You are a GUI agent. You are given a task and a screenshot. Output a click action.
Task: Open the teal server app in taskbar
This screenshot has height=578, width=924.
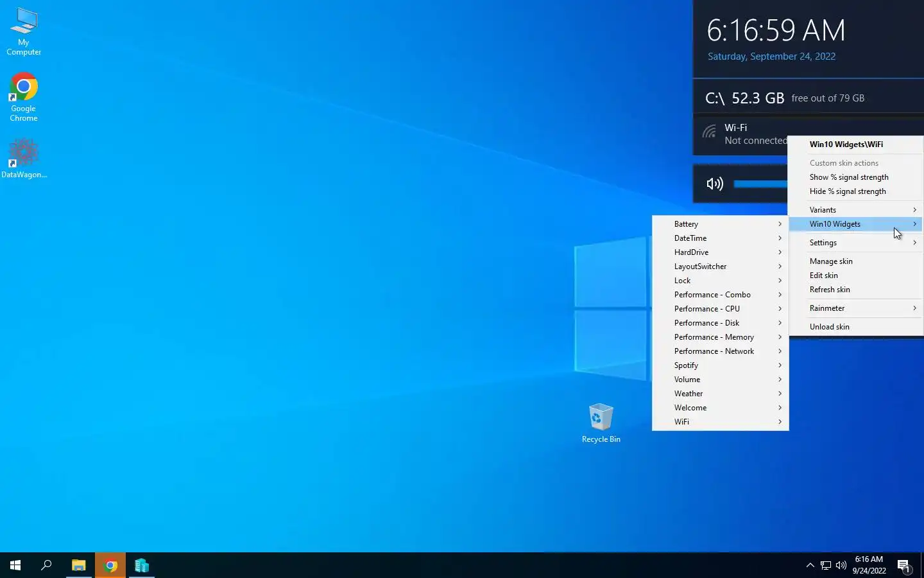coord(142,565)
